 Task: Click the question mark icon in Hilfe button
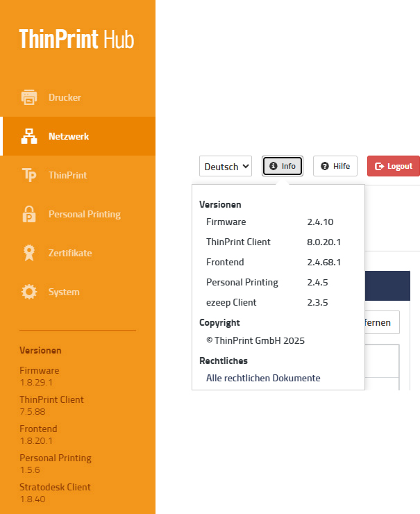[x=325, y=166]
